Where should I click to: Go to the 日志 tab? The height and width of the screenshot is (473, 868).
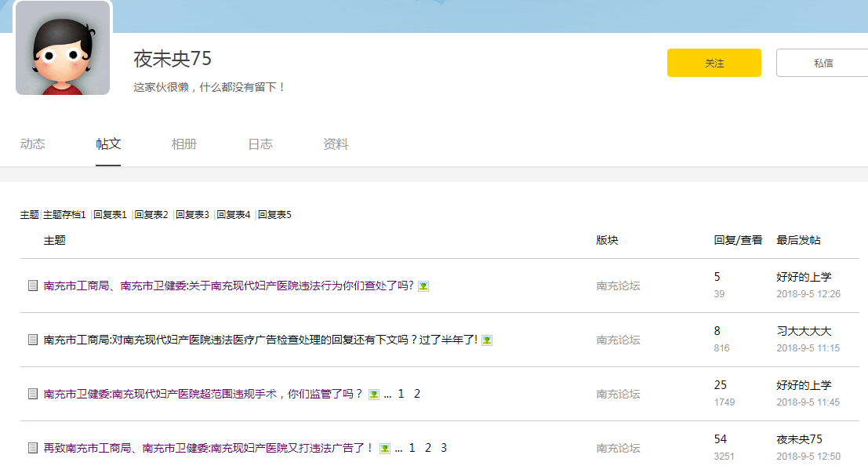260,144
